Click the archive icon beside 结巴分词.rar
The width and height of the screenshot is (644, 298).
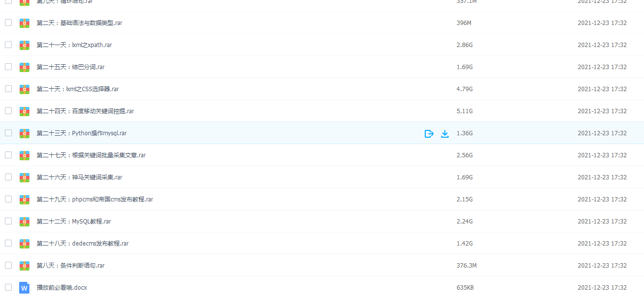coord(25,67)
